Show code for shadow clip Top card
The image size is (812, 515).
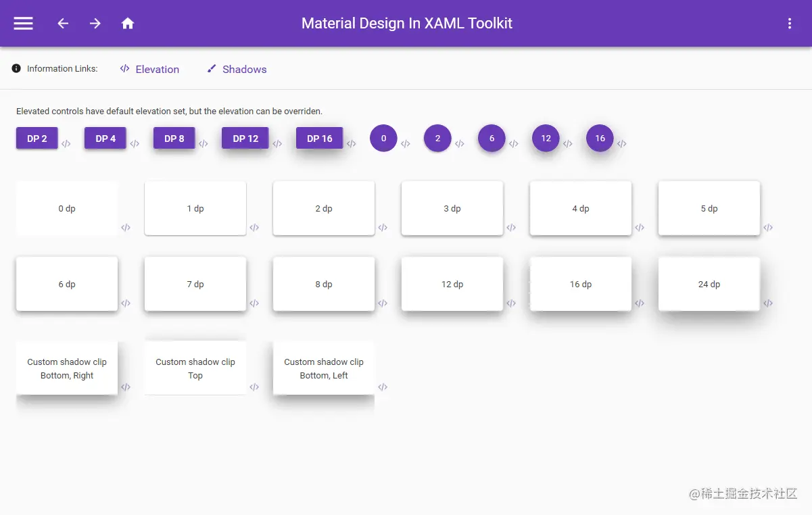point(254,387)
